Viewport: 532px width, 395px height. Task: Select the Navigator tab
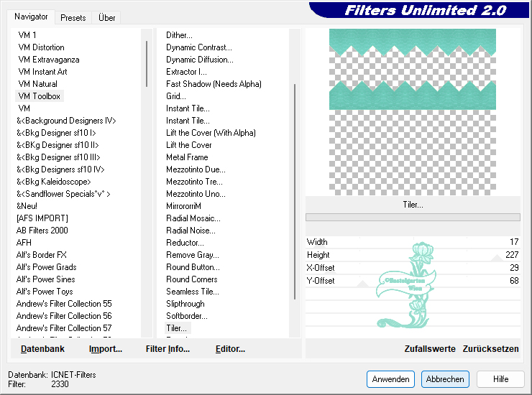(x=32, y=17)
